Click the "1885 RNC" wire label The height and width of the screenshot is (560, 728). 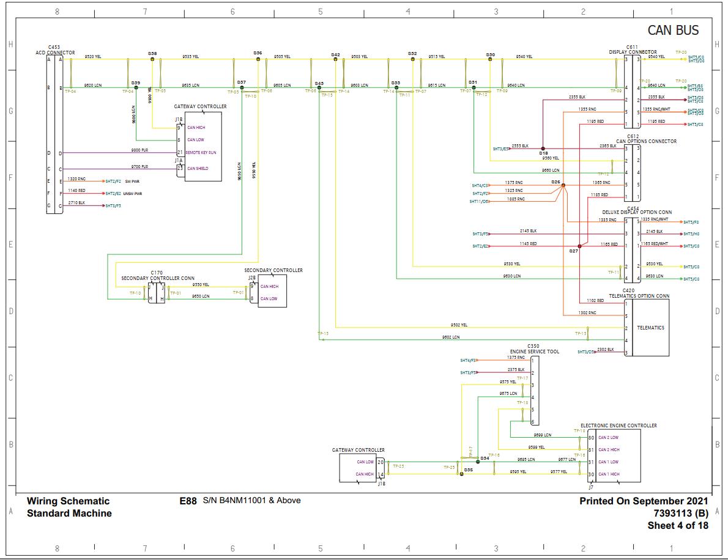tap(516, 199)
